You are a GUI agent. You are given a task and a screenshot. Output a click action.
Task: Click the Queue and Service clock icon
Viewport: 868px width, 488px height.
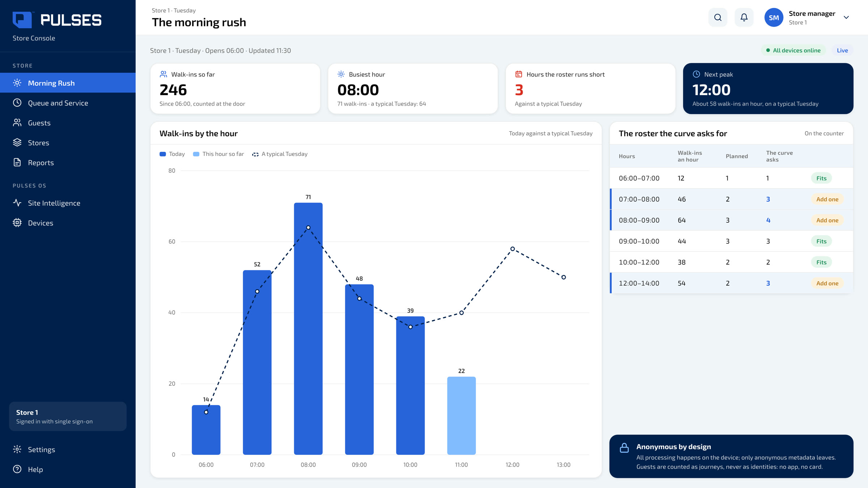click(17, 103)
